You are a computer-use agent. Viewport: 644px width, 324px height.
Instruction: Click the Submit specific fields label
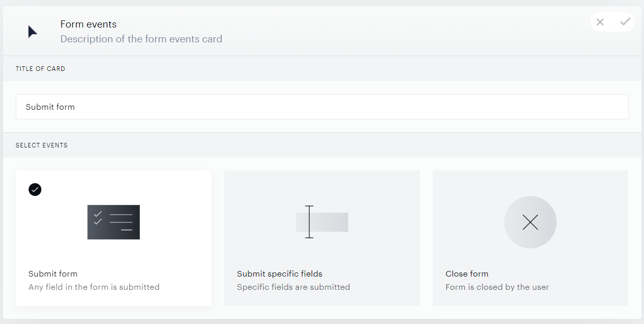pos(279,273)
